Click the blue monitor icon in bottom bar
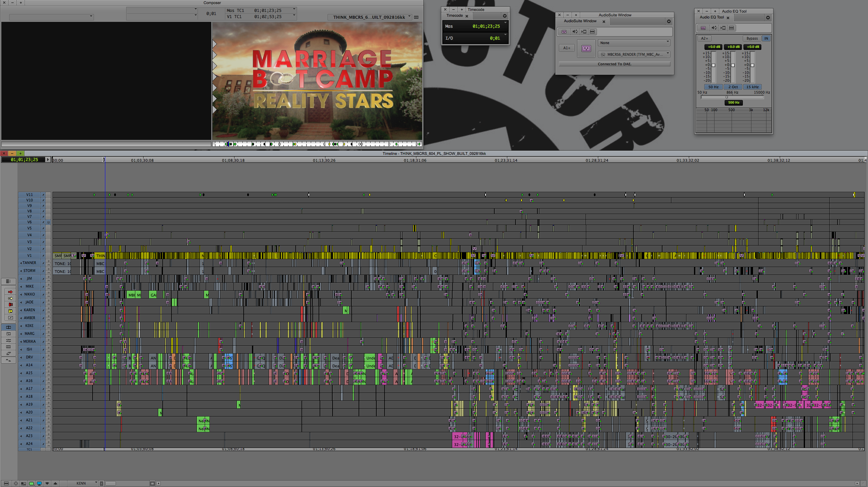The height and width of the screenshot is (487, 868). click(39, 484)
